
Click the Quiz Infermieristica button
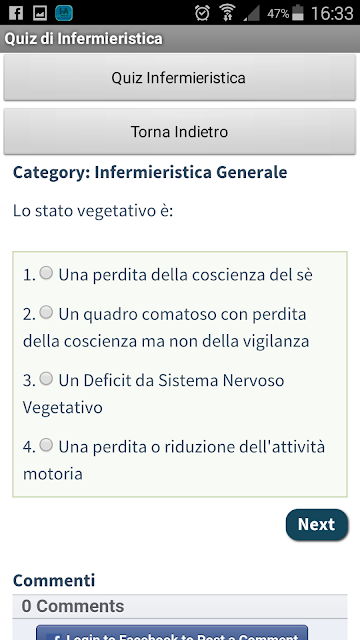pos(180,78)
